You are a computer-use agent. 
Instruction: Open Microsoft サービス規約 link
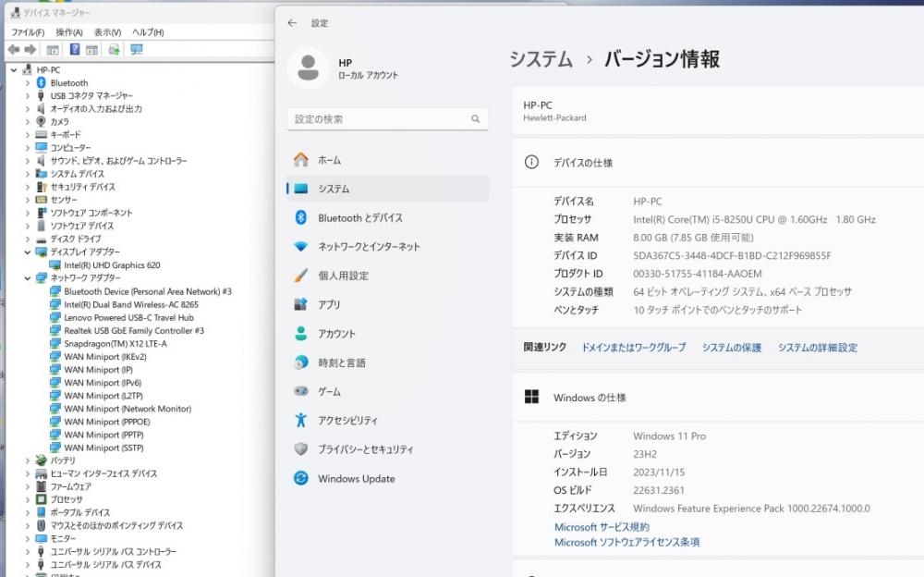point(602,527)
